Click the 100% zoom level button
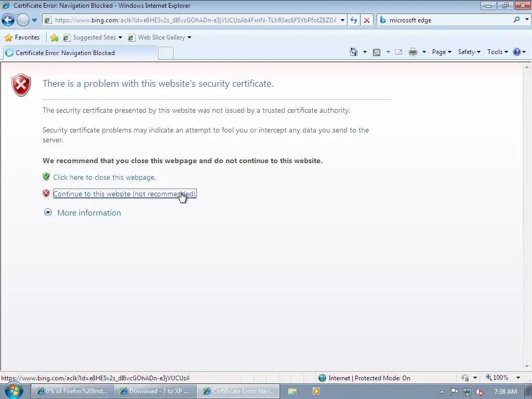 point(497,378)
